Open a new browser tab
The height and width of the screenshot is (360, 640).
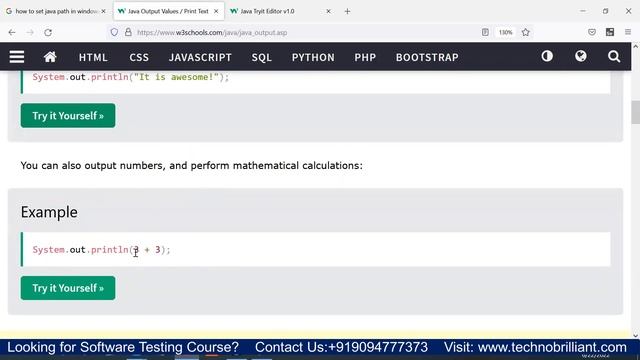coord(347,11)
